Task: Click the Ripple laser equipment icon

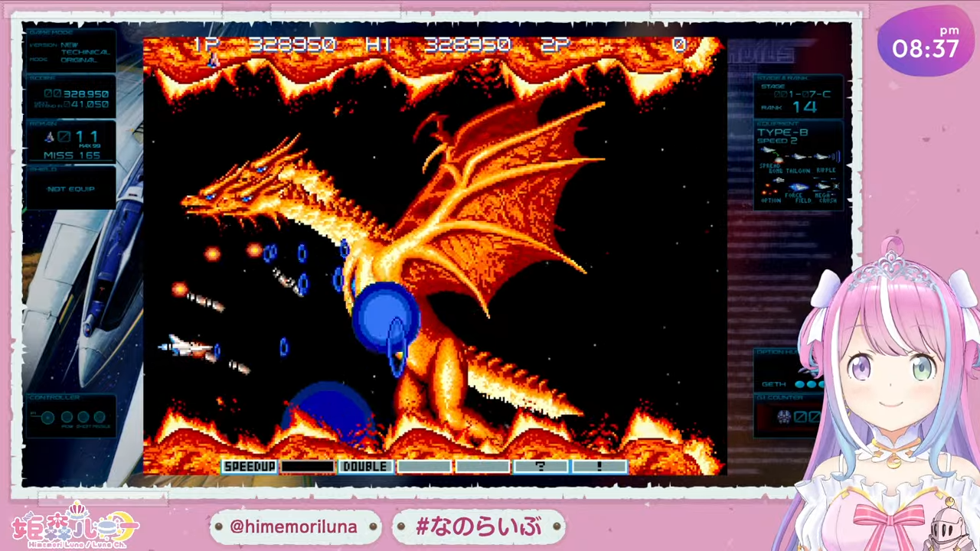Action: tap(825, 156)
